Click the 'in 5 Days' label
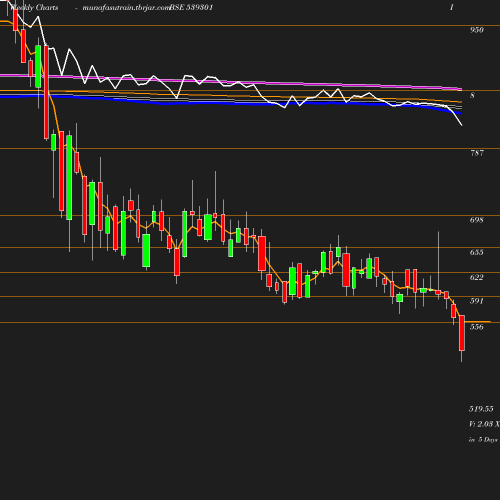Screen dimensions: 500x500 click(483, 440)
